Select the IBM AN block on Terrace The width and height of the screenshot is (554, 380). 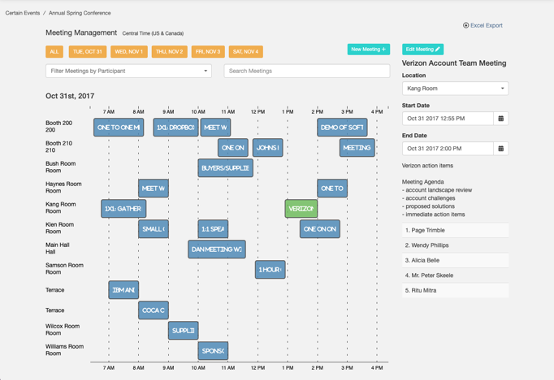point(123,290)
